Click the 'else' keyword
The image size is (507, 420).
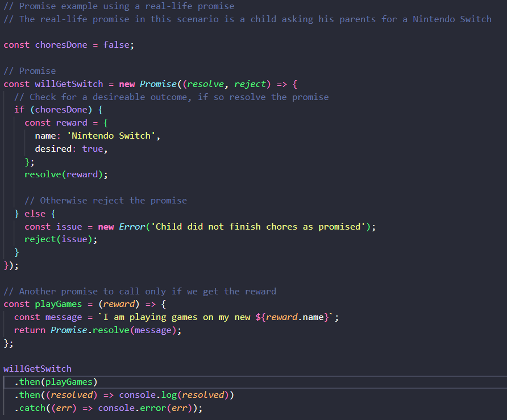pos(35,213)
